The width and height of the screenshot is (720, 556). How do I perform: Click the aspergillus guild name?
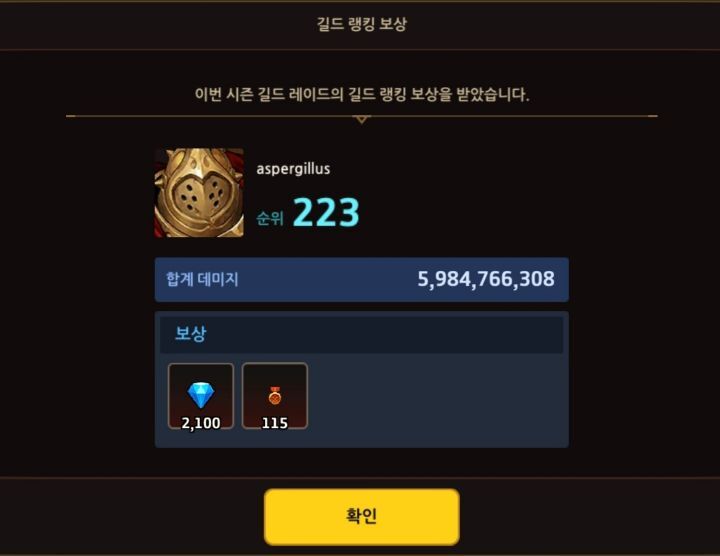pyautogui.click(x=293, y=169)
